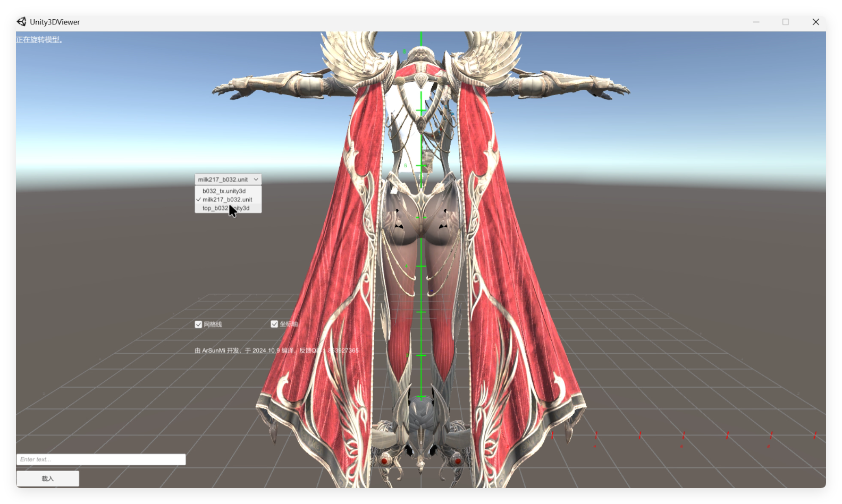Focus the "Enter text..." input field
Viewport: 842px width, 504px height.
[x=101, y=459]
